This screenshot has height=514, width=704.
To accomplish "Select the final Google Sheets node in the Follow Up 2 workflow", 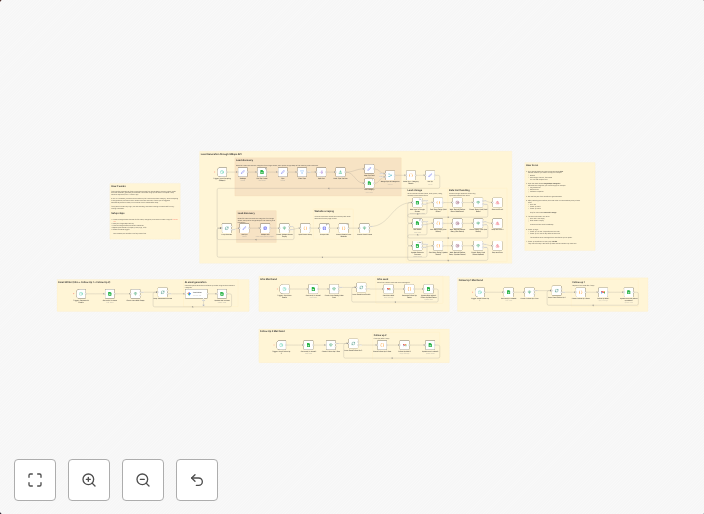I will (x=430, y=345).
